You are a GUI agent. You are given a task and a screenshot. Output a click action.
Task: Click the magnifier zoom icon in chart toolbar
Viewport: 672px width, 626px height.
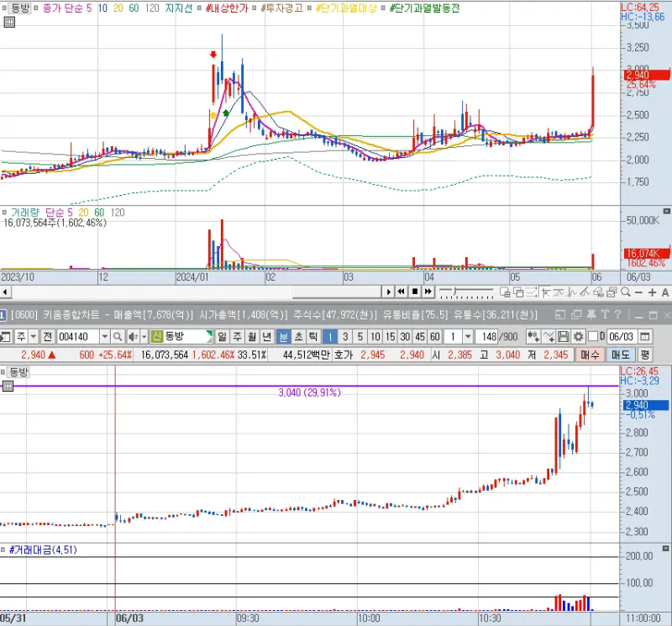(x=626, y=292)
